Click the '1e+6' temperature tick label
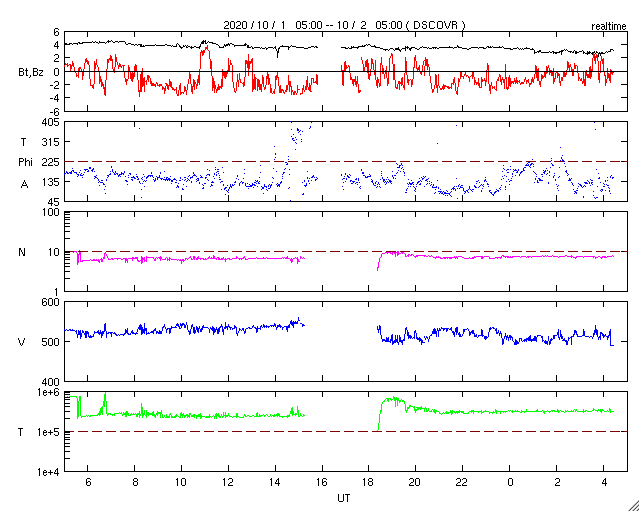This screenshot has height=512, width=640. click(x=48, y=392)
